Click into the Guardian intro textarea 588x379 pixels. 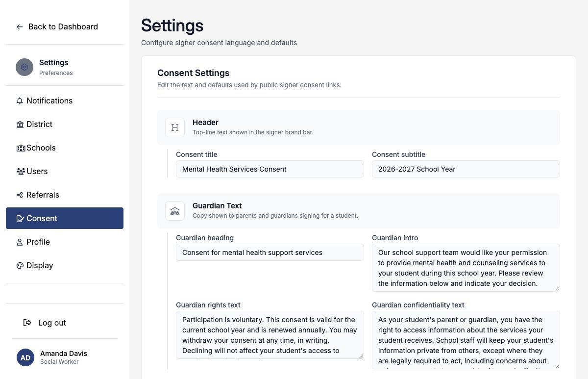[x=466, y=268]
